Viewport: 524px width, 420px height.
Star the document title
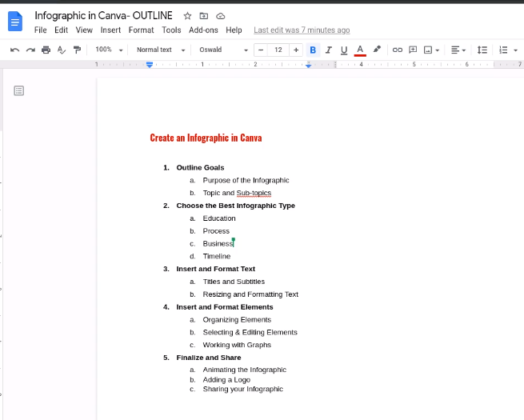[187, 16]
